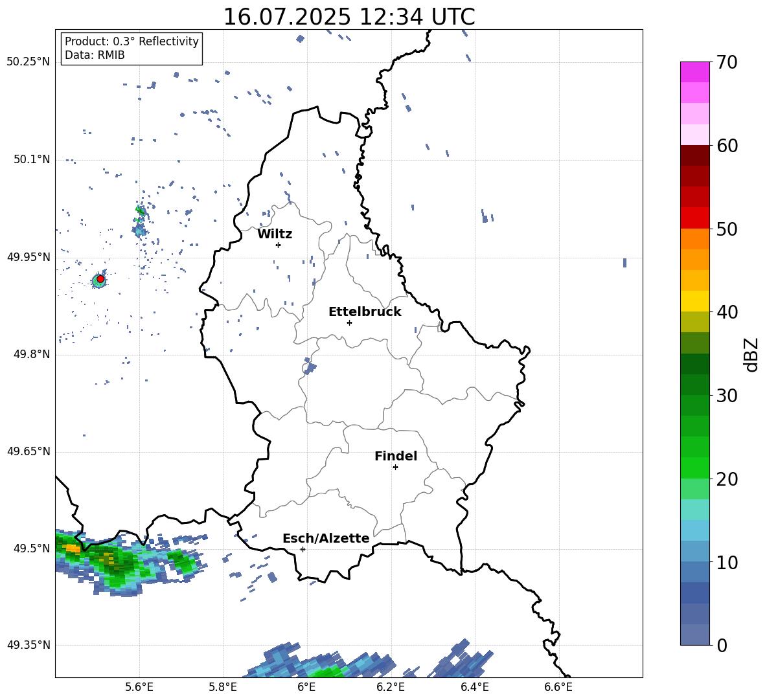Click the 6.2°E longitude label
The height and width of the screenshot is (700, 767).
point(391,687)
